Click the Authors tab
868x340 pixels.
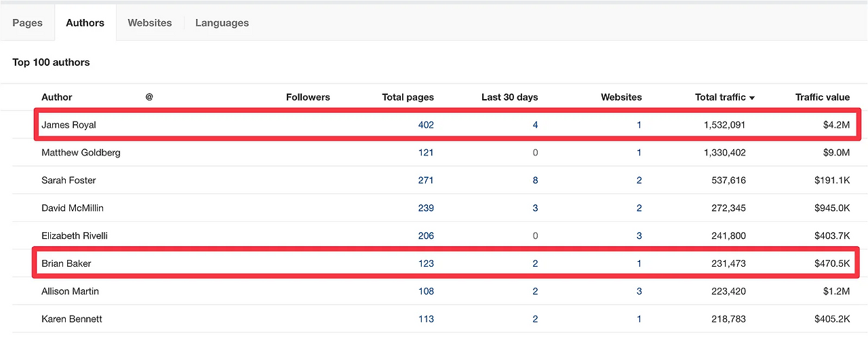click(x=85, y=22)
